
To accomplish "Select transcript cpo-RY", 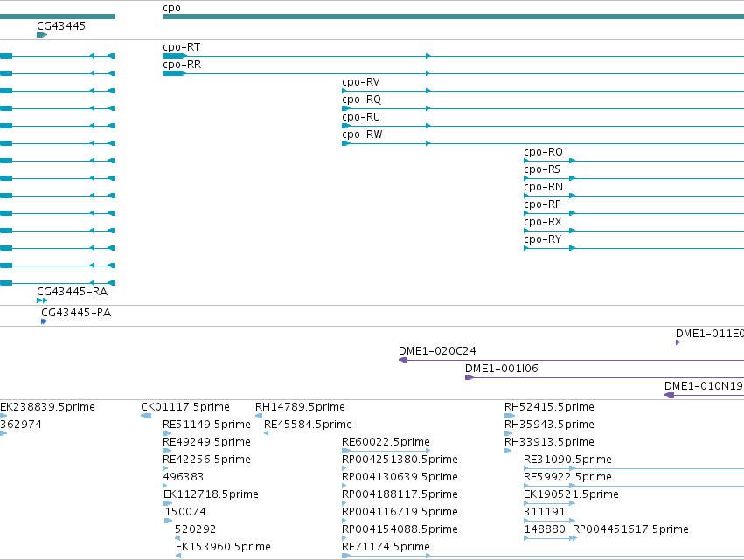I will 542,240.
